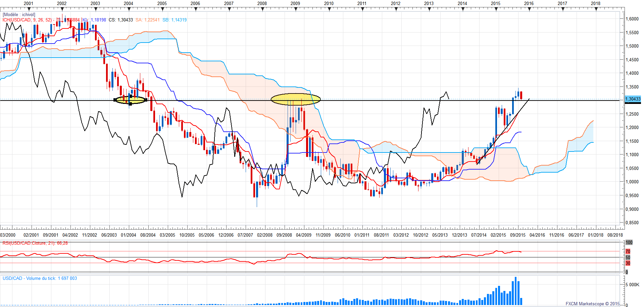Click the 1,1500 price level label
Viewport: 644px width, 307px height.
point(632,141)
